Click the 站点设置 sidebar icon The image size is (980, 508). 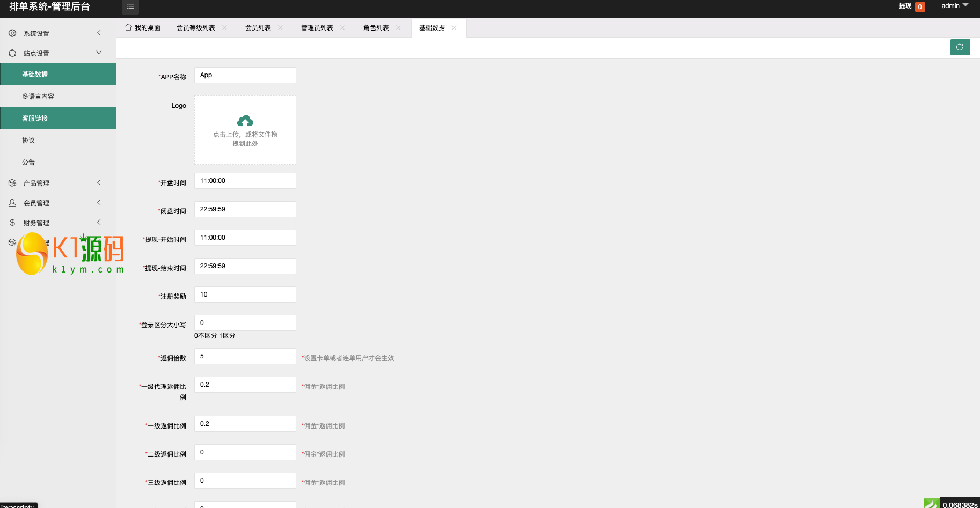point(12,53)
